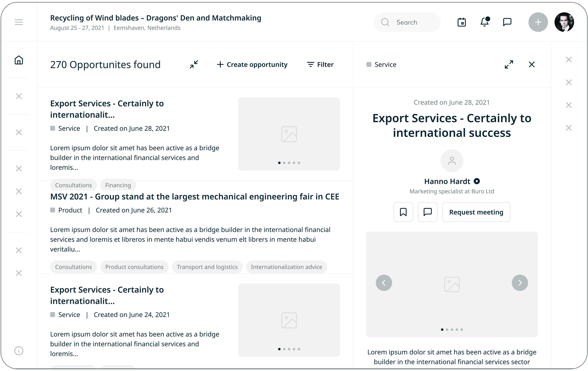Open the calendar icon in header

click(462, 22)
